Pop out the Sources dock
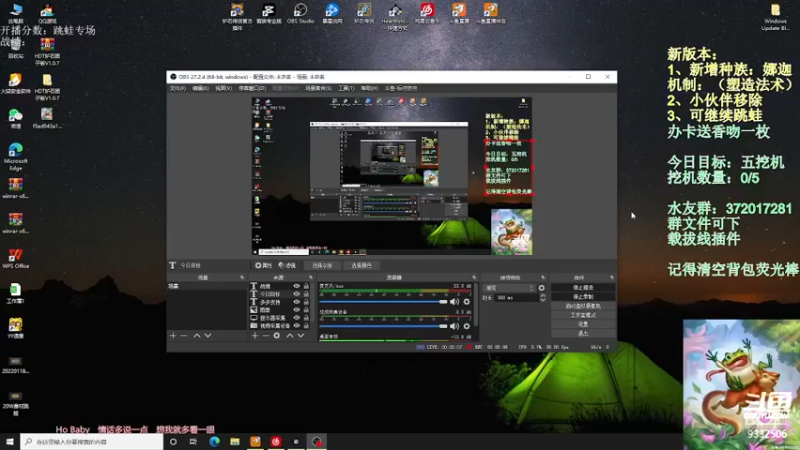This screenshot has width=800, height=450. 310,278
